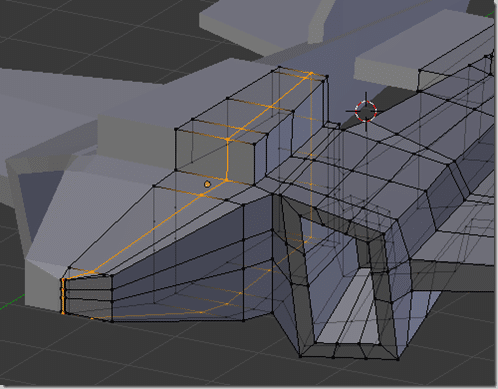Click the small square face behind the raised box
Image resolution: width=498 pixels, height=389 pixels.
[x=332, y=125]
